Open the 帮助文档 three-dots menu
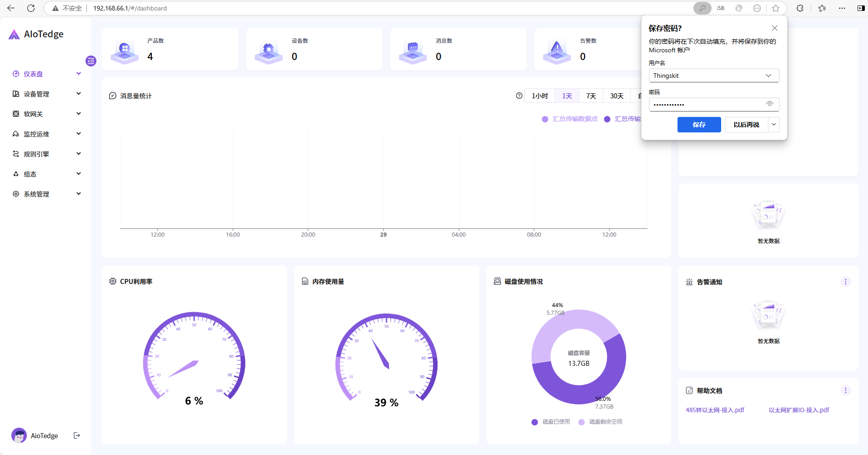The height and width of the screenshot is (455, 868). [845, 390]
